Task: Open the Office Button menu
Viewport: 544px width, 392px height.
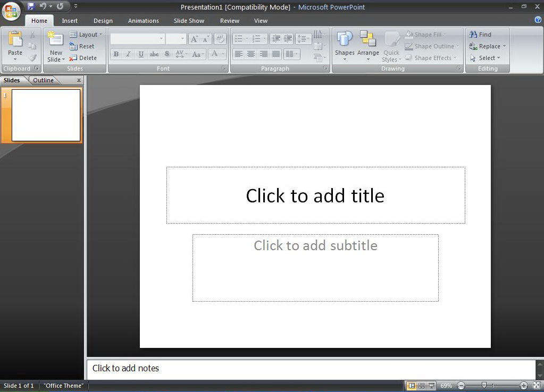Action: (11, 11)
